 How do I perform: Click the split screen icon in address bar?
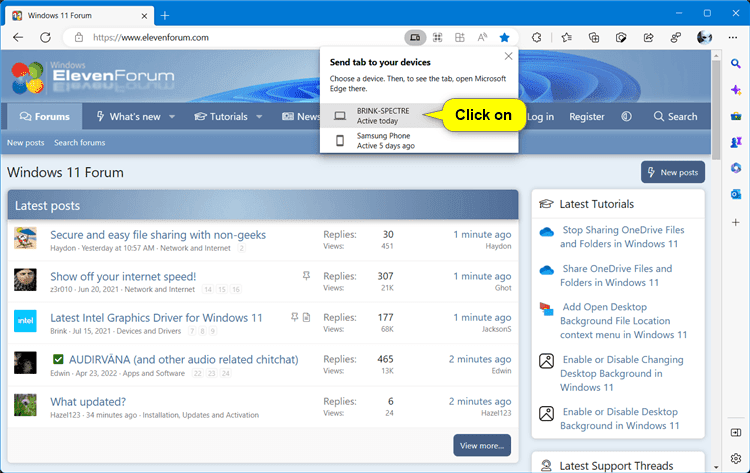point(460,37)
